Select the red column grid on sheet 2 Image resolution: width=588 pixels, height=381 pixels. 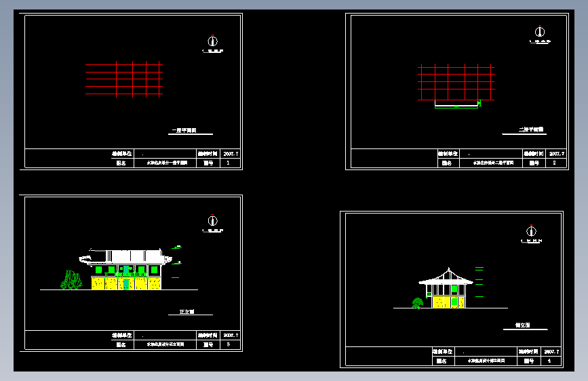point(456,82)
